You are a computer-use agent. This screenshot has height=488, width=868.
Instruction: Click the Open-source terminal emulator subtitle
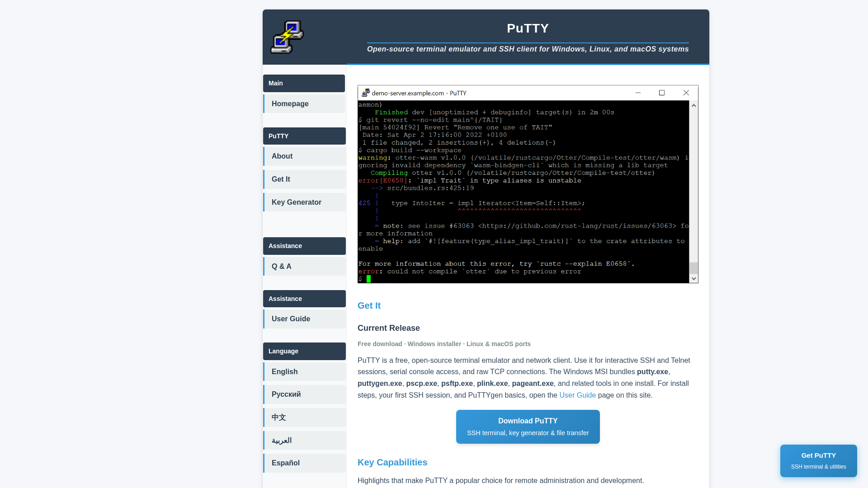click(528, 49)
